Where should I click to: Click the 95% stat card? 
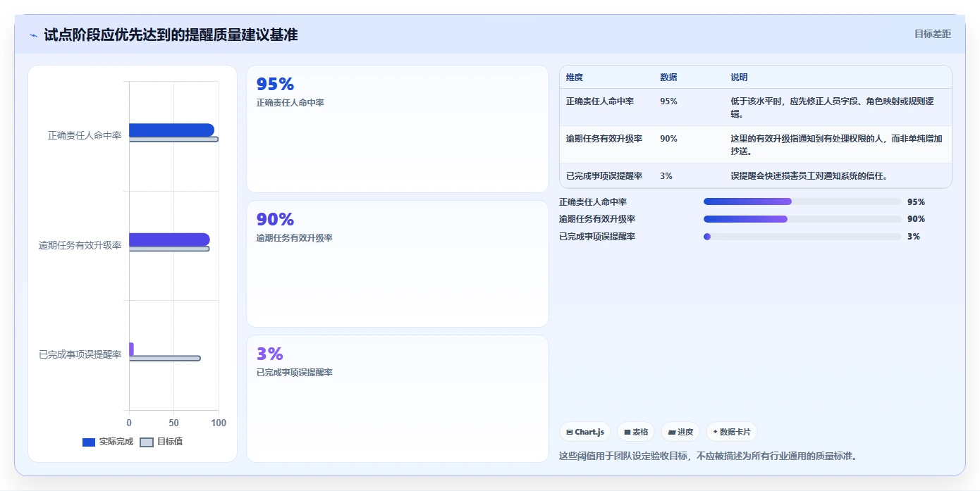pyautogui.click(x=398, y=129)
